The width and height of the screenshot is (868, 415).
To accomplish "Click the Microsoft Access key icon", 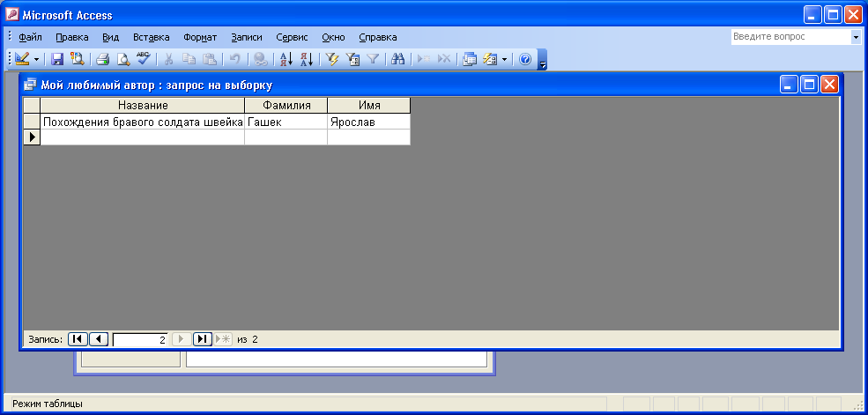I will coord(11,15).
